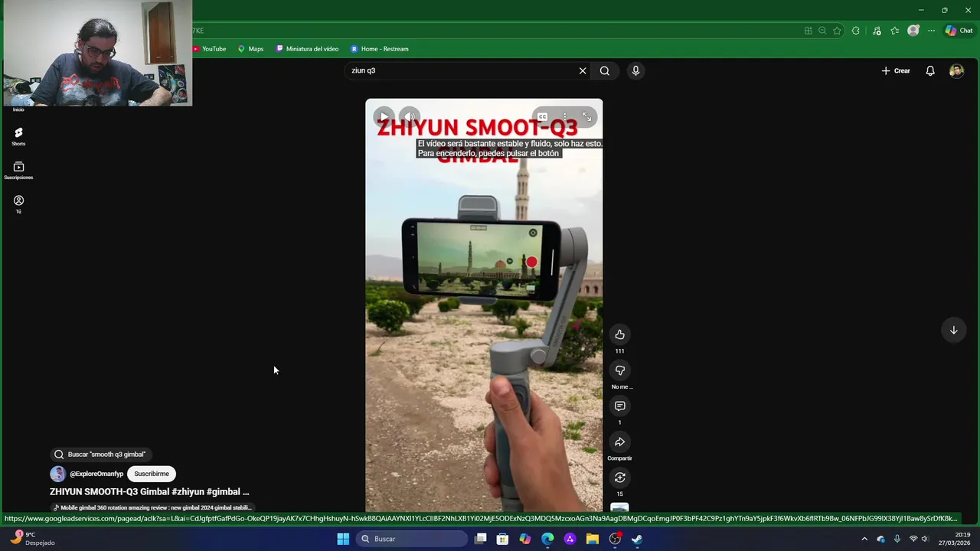Open the @ExploreOmanfyp channel
980x551 pixels.
click(96, 474)
